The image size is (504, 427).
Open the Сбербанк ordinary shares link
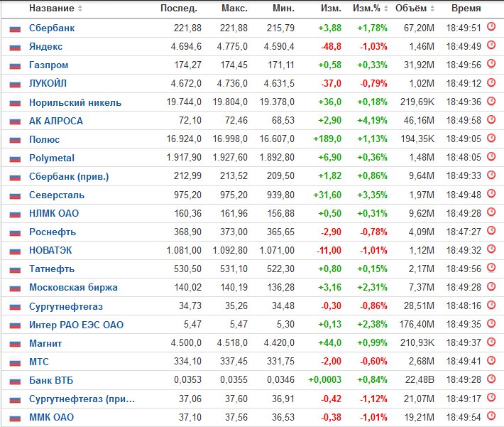(52, 28)
